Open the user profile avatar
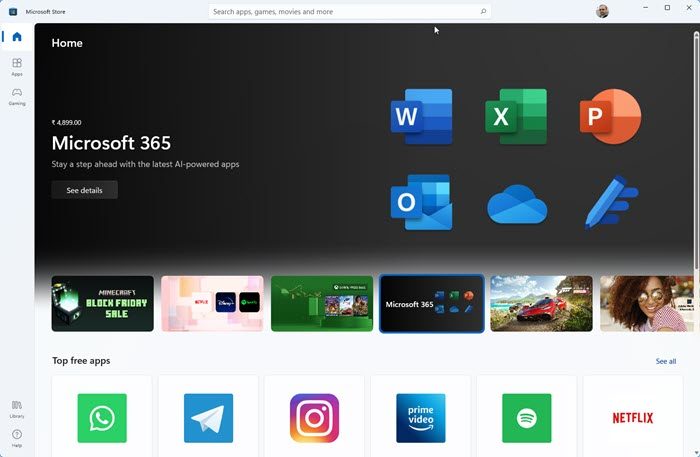This screenshot has height=457, width=700. [x=602, y=11]
